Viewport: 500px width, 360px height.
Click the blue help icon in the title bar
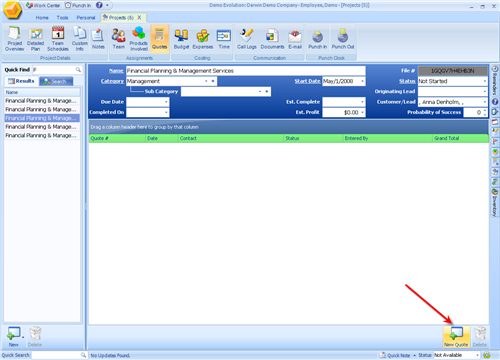click(x=99, y=5)
